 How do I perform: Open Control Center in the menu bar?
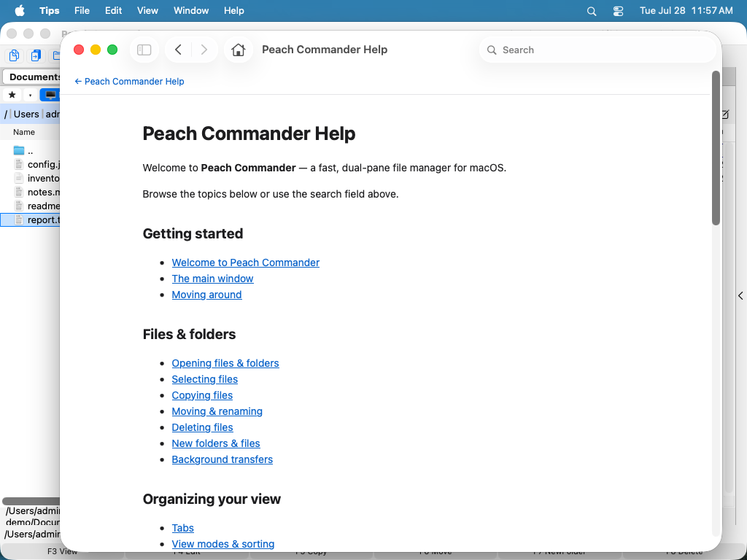(618, 11)
